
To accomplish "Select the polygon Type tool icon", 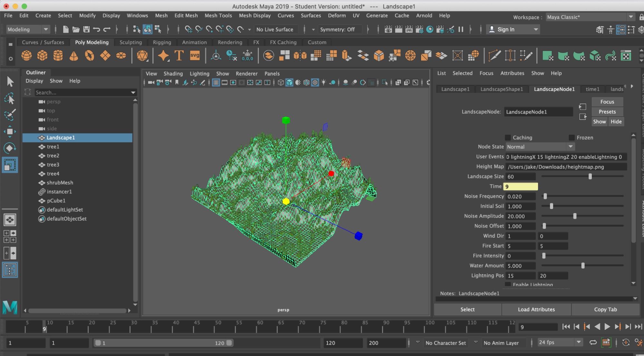I will [179, 56].
